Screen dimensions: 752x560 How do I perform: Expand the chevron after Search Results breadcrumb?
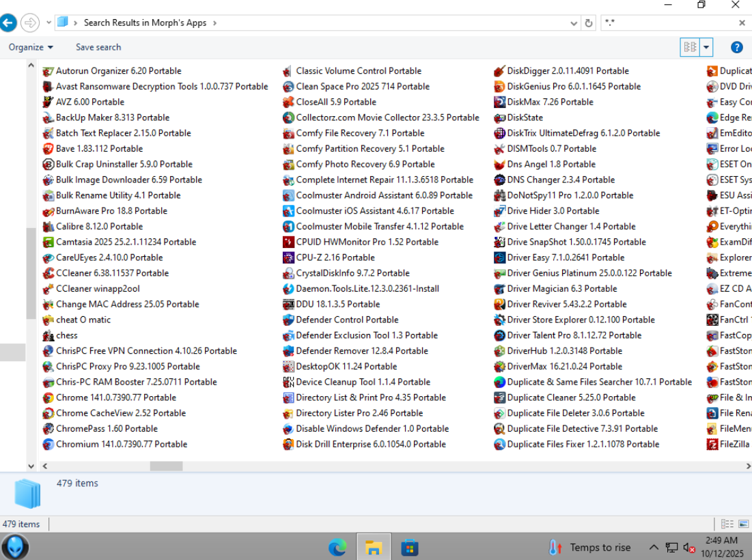[x=215, y=23]
